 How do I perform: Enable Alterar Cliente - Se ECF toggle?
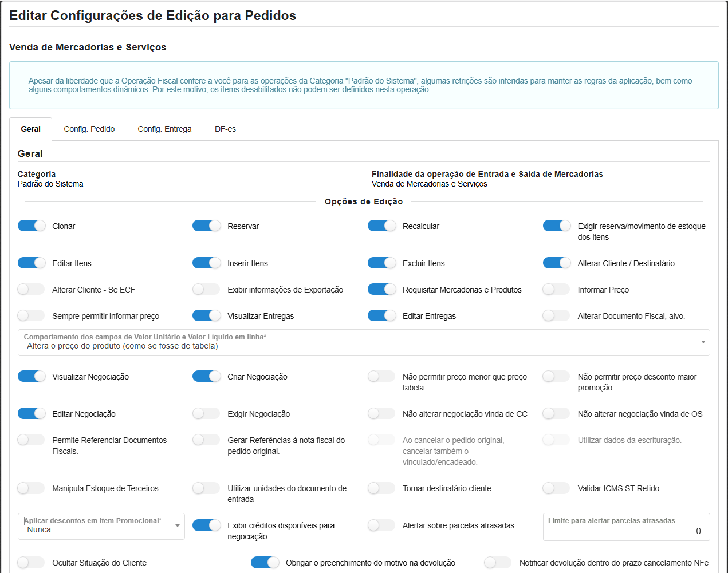click(32, 289)
